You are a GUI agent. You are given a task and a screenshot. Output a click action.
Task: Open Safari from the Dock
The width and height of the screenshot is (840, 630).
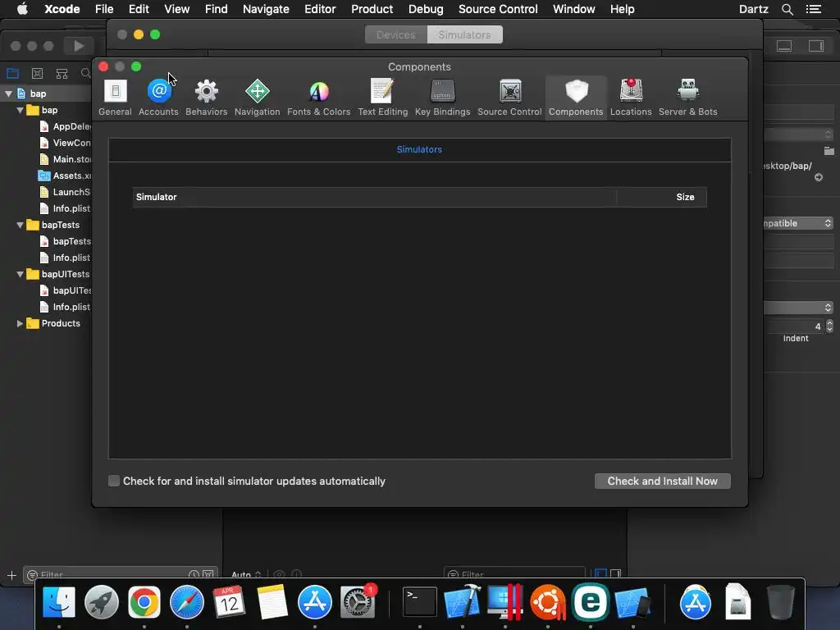point(186,602)
